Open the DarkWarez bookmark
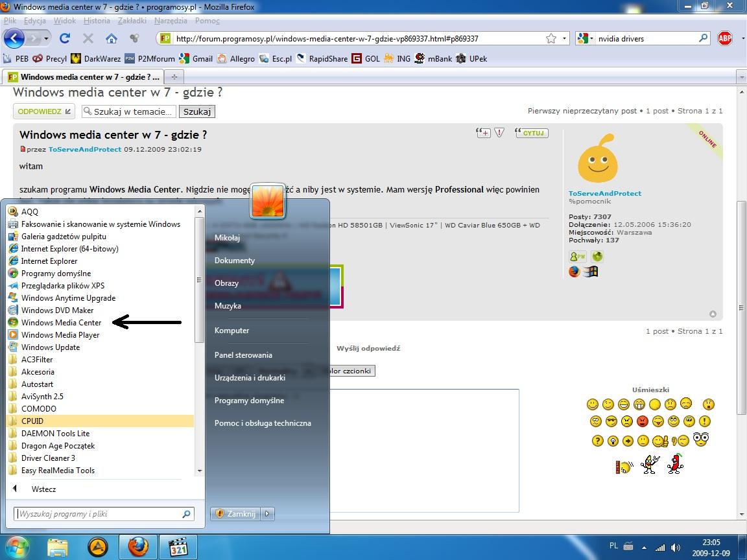Image resolution: width=747 pixels, height=560 pixels. tap(96, 58)
